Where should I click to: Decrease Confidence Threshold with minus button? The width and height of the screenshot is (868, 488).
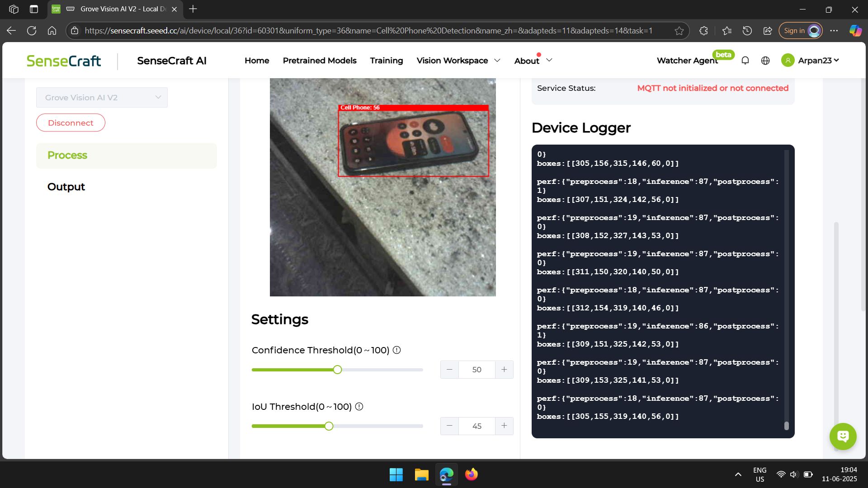[x=449, y=370]
